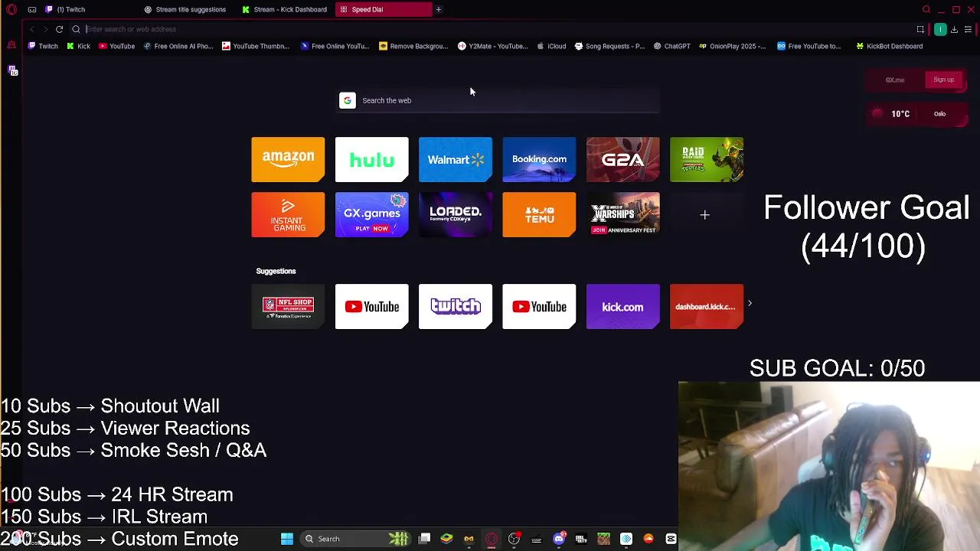Open CapCut from the taskbar
The width and height of the screenshot is (980, 551).
[x=671, y=539]
